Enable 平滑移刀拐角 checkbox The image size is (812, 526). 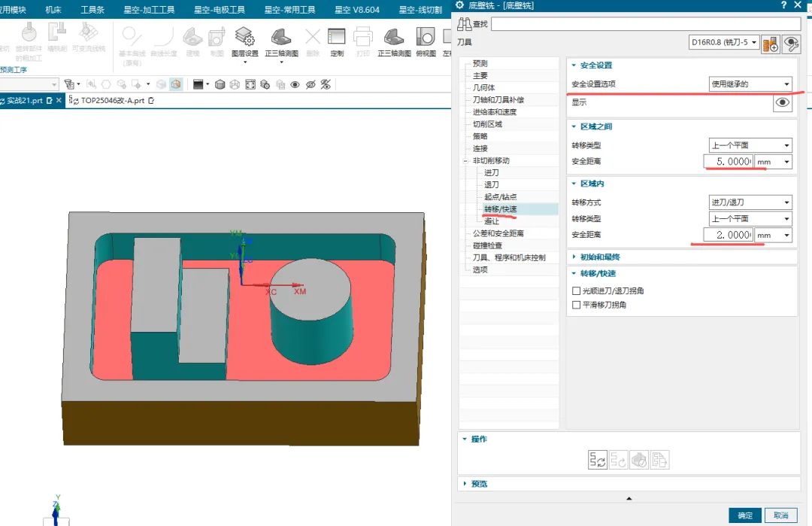576,305
